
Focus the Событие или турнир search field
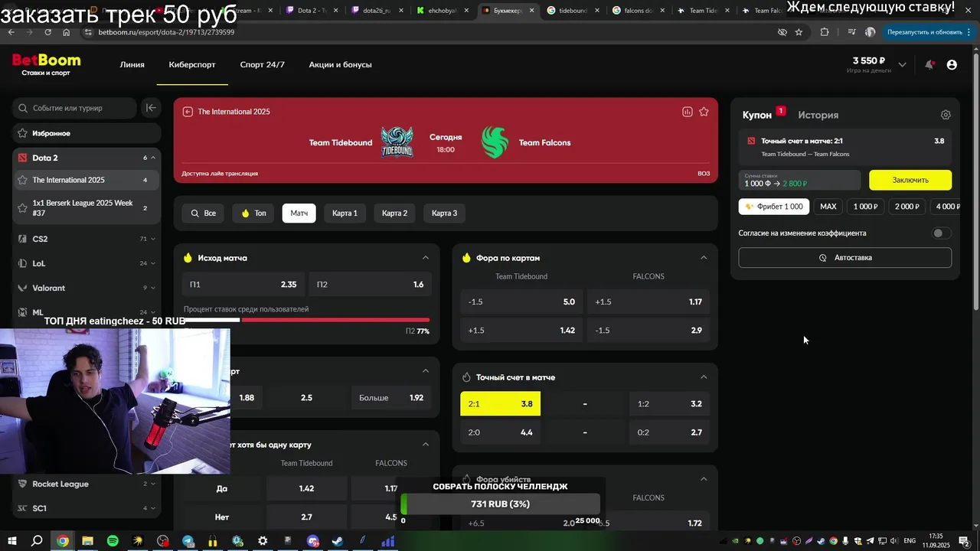pyautogui.click(x=75, y=108)
